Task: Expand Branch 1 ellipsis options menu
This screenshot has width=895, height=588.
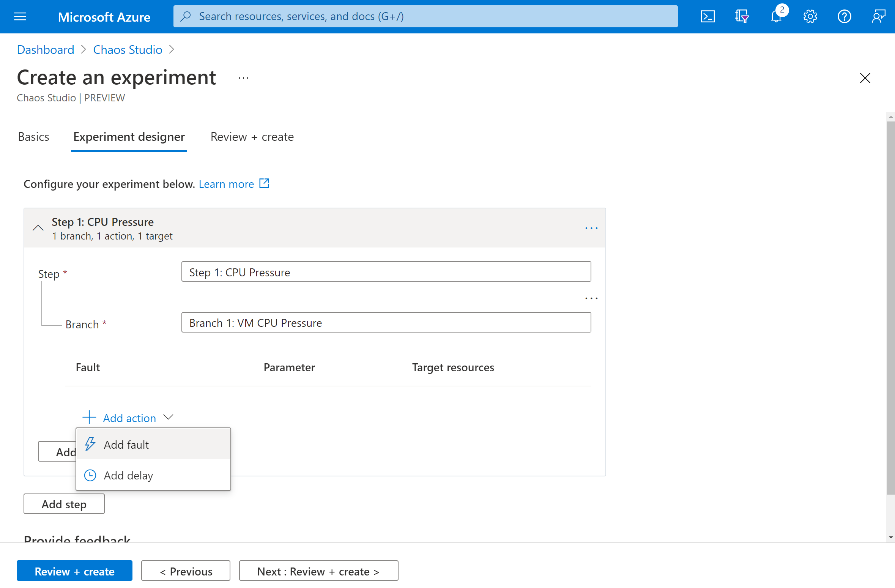Action: pos(590,298)
